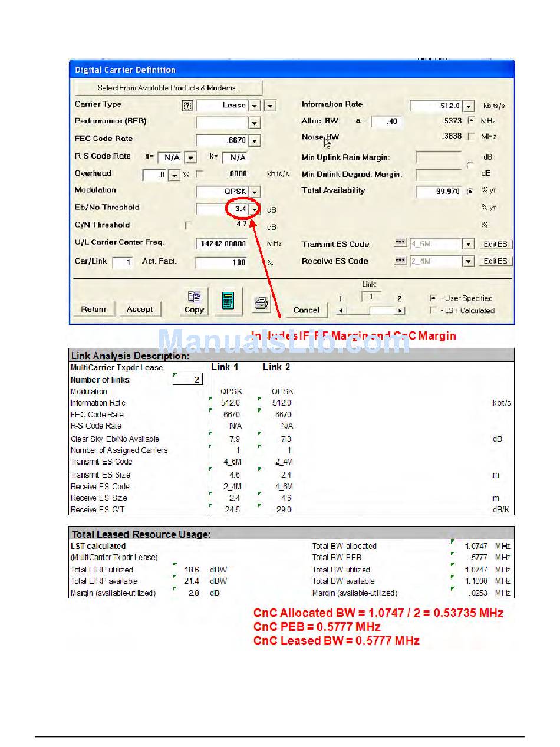Open the calculator icon button
560x747 pixels.
pyautogui.click(x=229, y=301)
